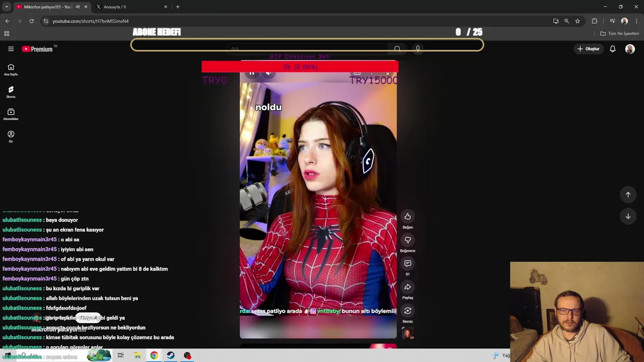The height and width of the screenshot is (362, 644).
Task: Click the red donation goal progress bar
Action: [x=300, y=67]
